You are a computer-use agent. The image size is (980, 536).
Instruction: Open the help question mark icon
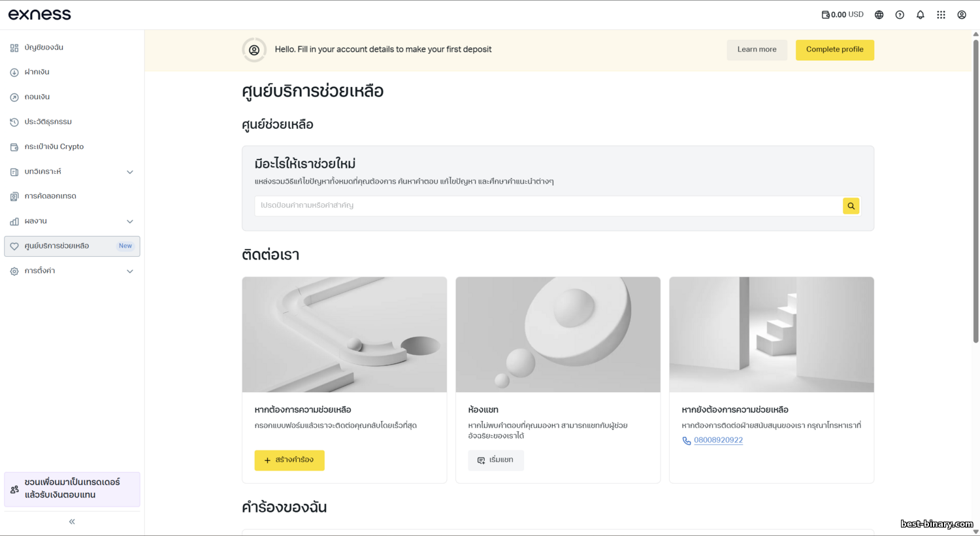pos(900,15)
